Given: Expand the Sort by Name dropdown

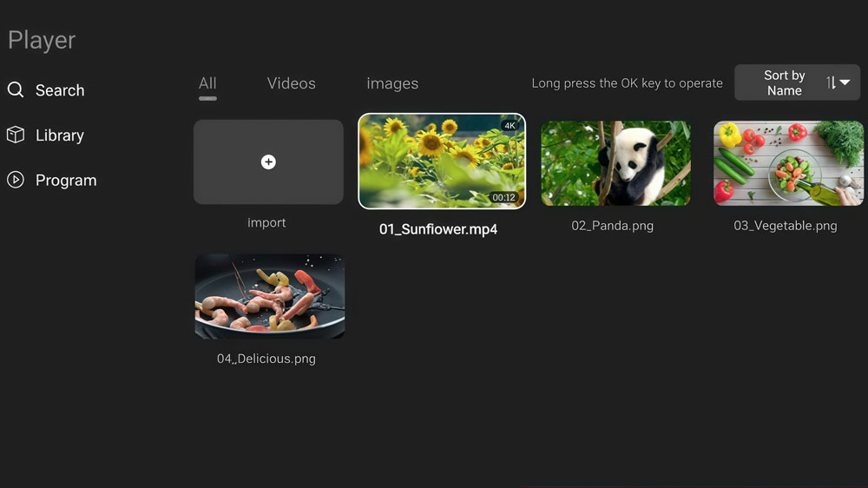Looking at the screenshot, I should tap(797, 82).
